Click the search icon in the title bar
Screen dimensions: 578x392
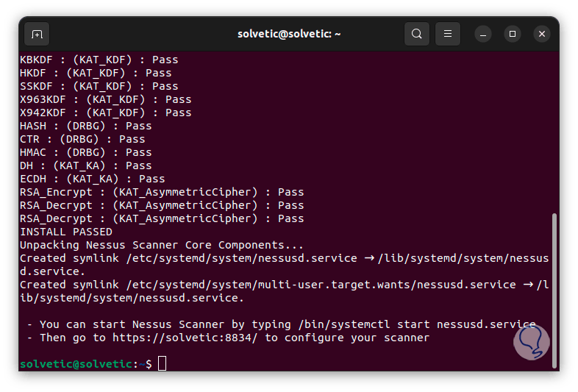point(417,34)
